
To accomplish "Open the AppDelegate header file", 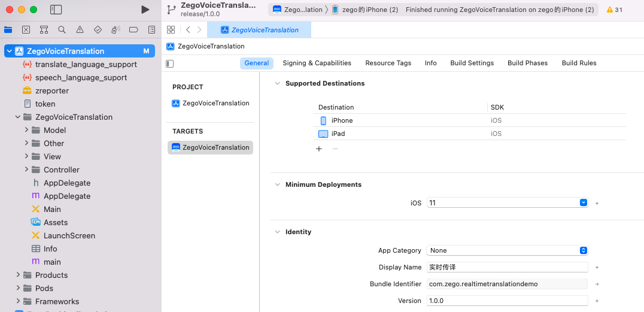I will pos(61,183).
